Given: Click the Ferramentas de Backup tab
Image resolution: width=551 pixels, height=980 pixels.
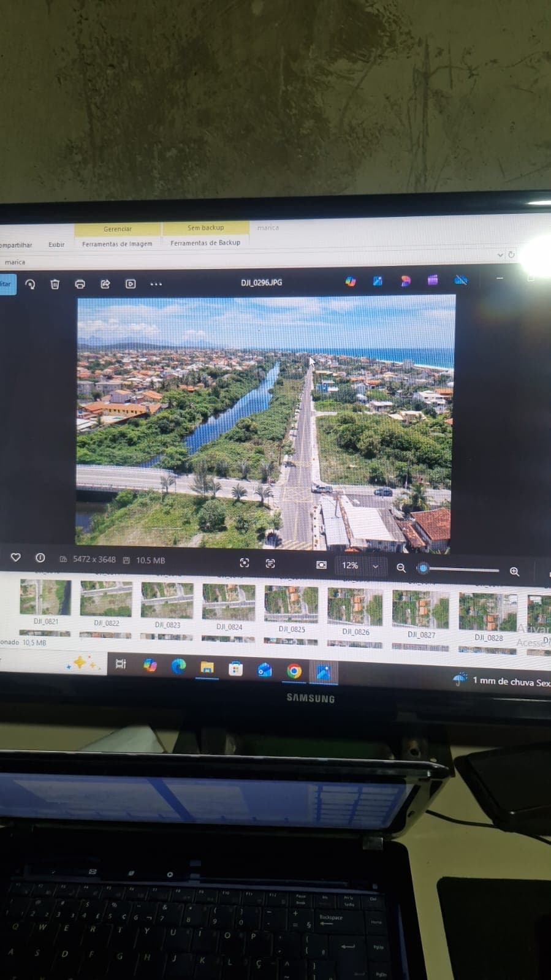Looking at the screenshot, I should 205,243.
